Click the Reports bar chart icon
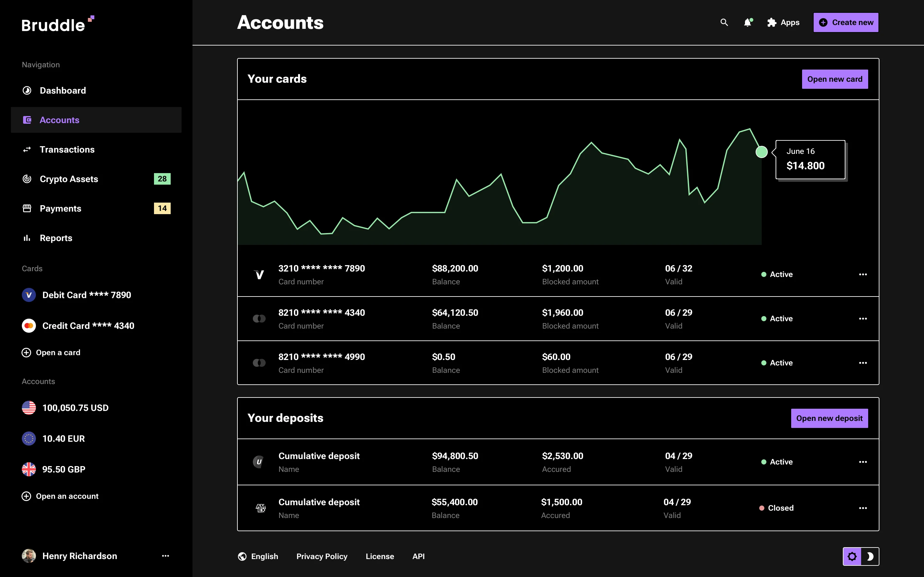 pyautogui.click(x=27, y=238)
